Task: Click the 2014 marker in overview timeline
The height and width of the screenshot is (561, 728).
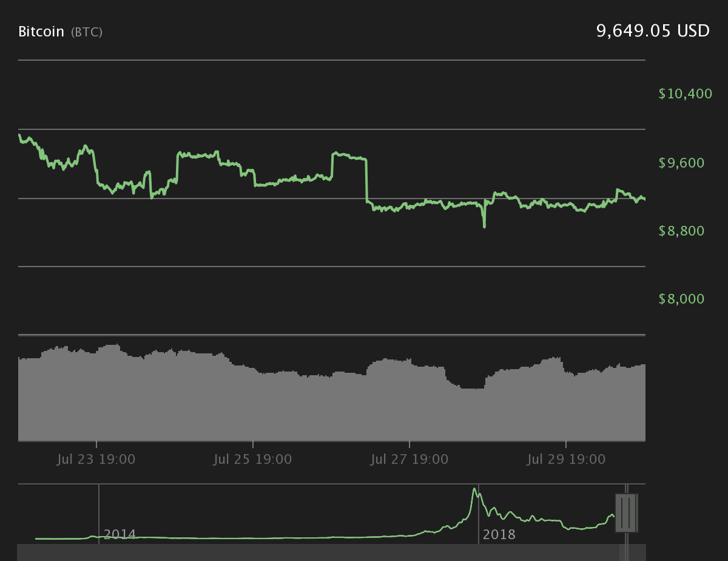Action: [x=120, y=535]
